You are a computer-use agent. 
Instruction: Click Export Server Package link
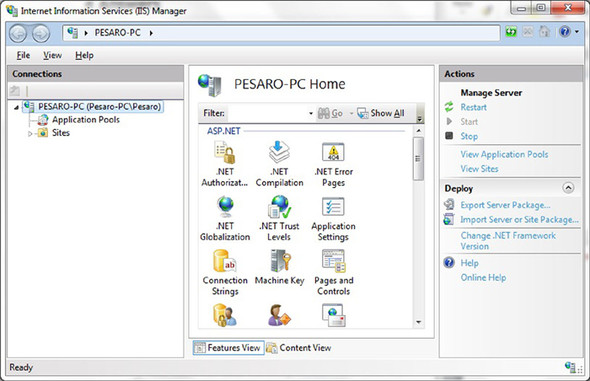(x=505, y=205)
